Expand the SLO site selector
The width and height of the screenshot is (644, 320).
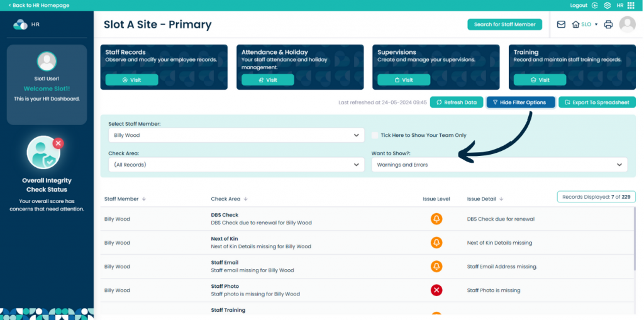(586, 25)
